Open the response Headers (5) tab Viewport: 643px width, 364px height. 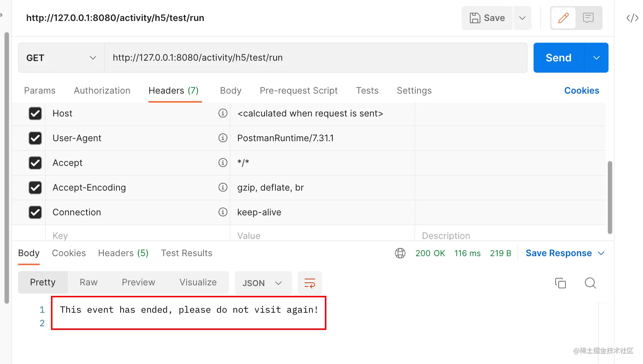coord(123,253)
